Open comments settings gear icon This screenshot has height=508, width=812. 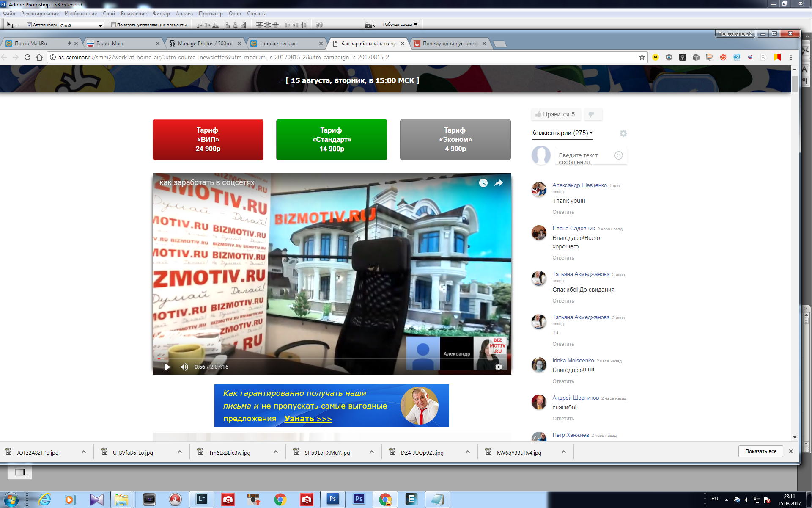pos(623,133)
